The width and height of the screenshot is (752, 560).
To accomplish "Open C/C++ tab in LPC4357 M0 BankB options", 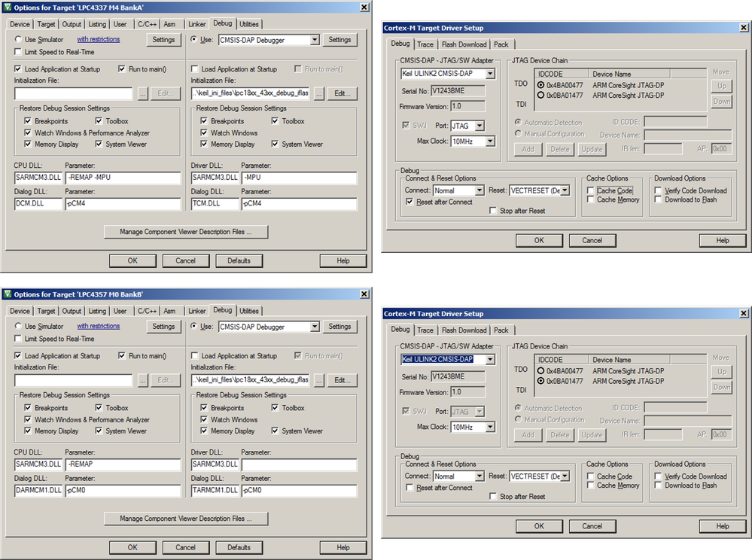I will point(147,311).
